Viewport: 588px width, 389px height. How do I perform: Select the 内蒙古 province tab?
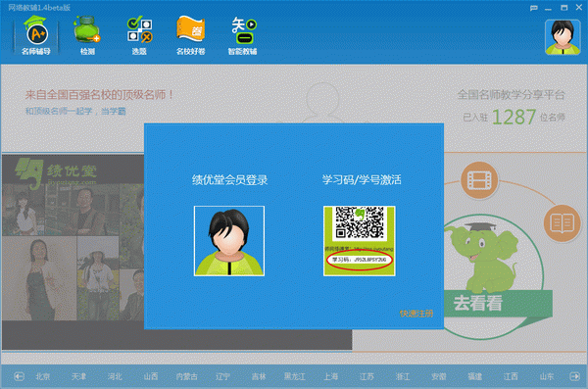click(x=187, y=376)
